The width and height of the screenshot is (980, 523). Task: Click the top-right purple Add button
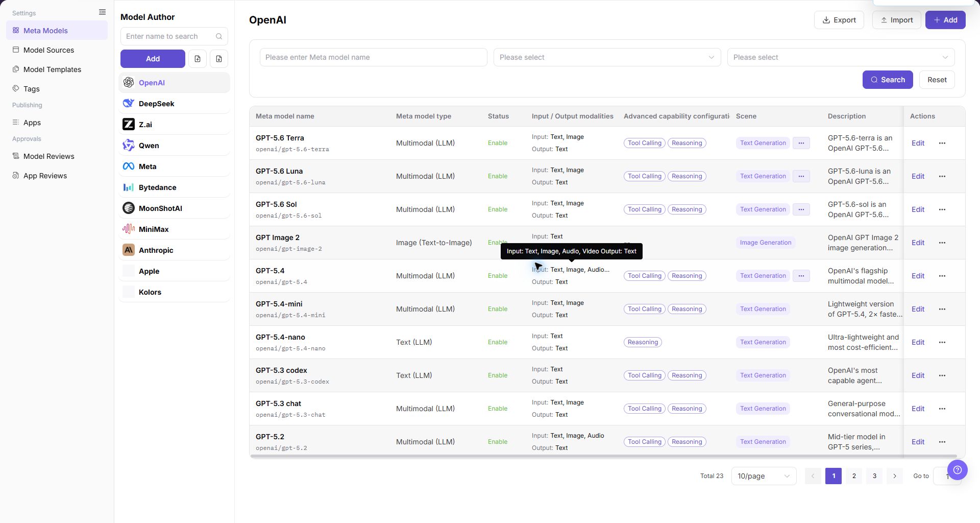click(x=945, y=20)
